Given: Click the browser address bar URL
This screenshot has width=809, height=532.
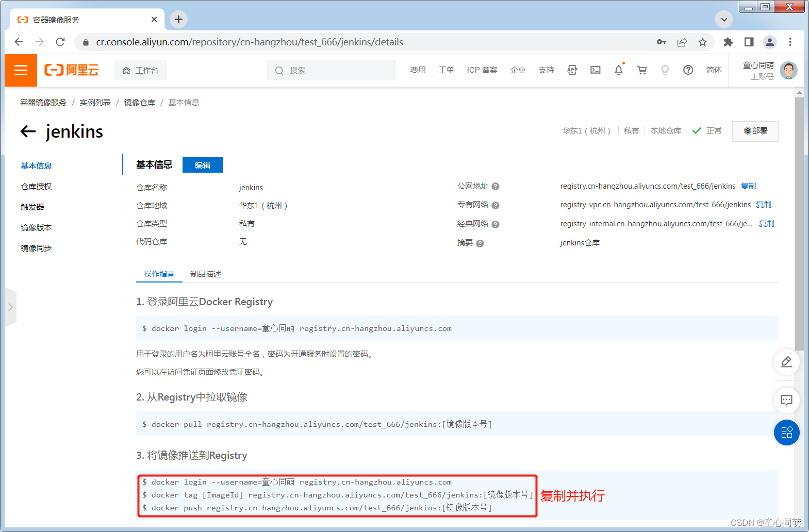Looking at the screenshot, I should point(250,42).
